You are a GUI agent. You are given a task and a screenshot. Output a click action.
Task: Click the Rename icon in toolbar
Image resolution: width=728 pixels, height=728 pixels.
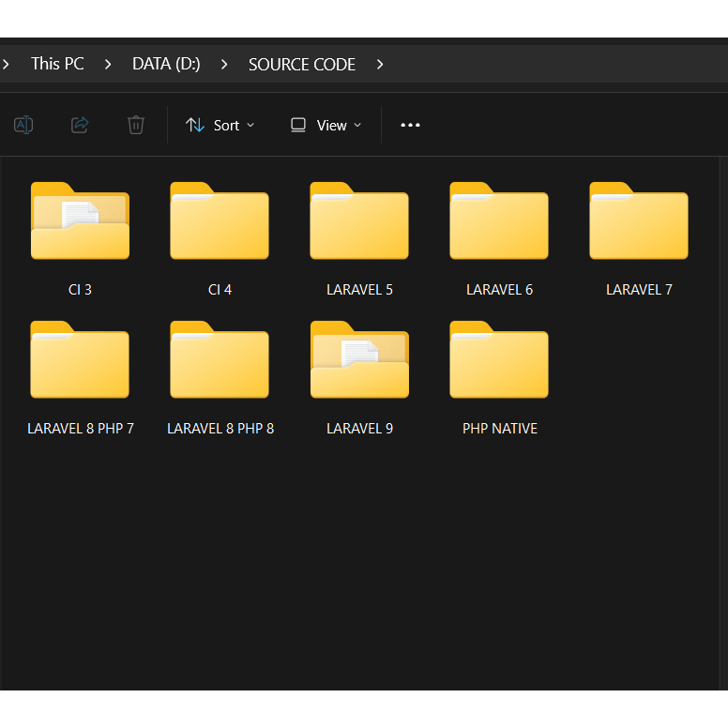23,125
